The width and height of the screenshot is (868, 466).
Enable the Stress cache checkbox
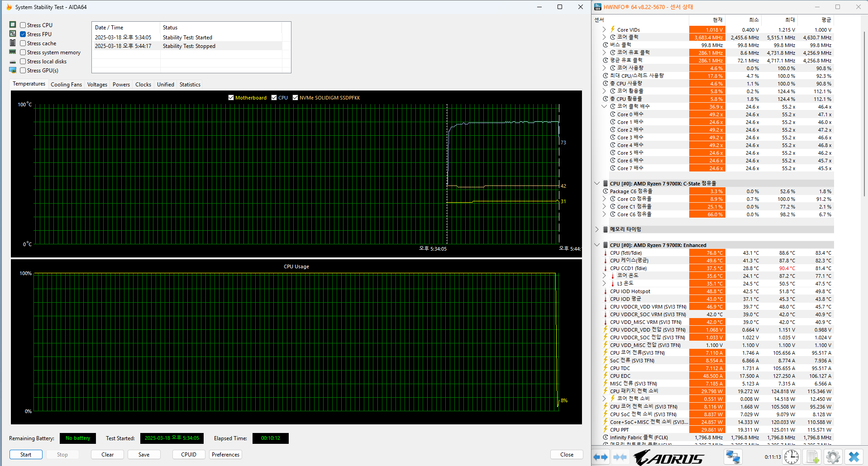click(x=23, y=43)
